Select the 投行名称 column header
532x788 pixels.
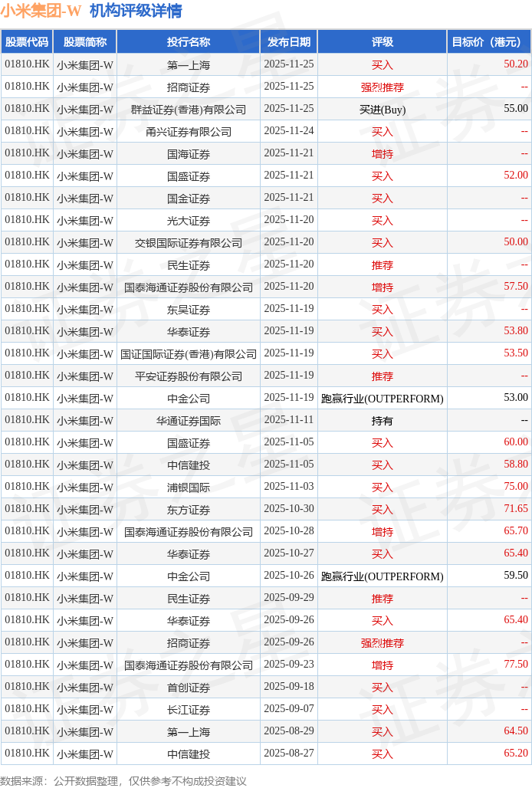(x=189, y=41)
